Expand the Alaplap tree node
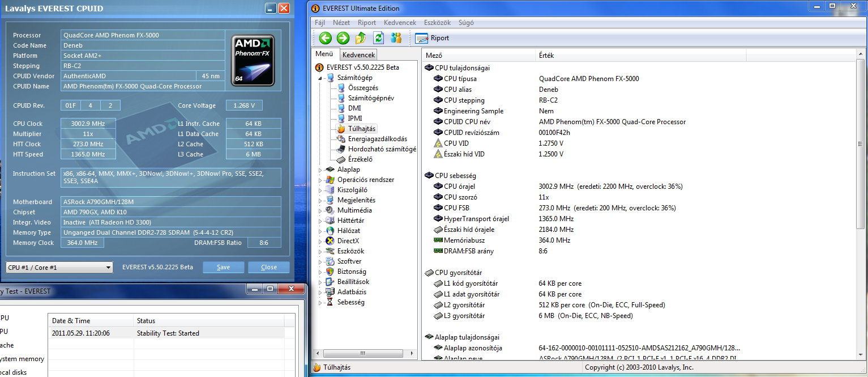Viewport: 868px width, 377px height. [321, 170]
